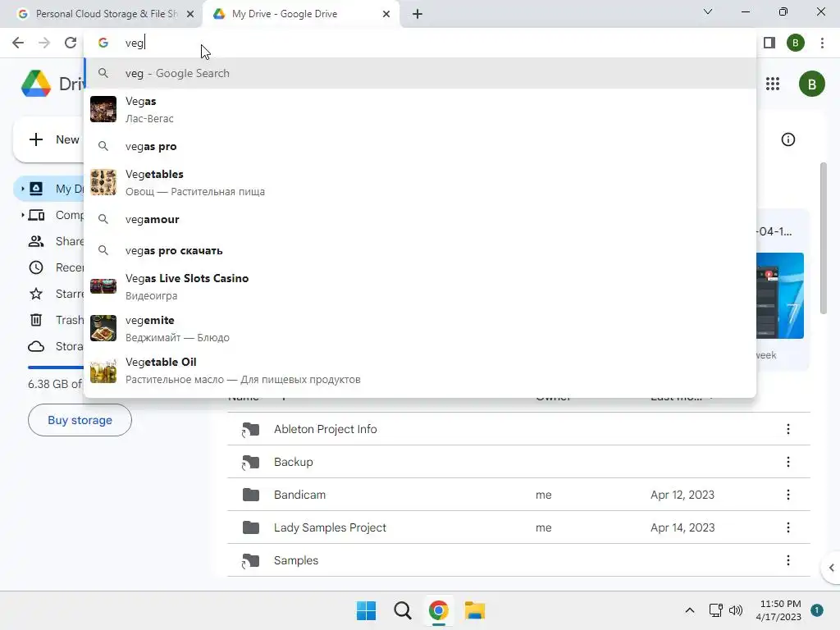Open File Explorer from the taskbar
This screenshot has width=840, height=630.
click(x=475, y=610)
